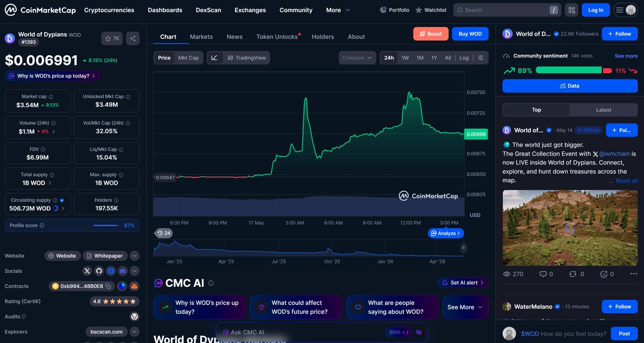644x343 pixels.
Task: Click the CMC AI info icon
Action: (x=211, y=283)
